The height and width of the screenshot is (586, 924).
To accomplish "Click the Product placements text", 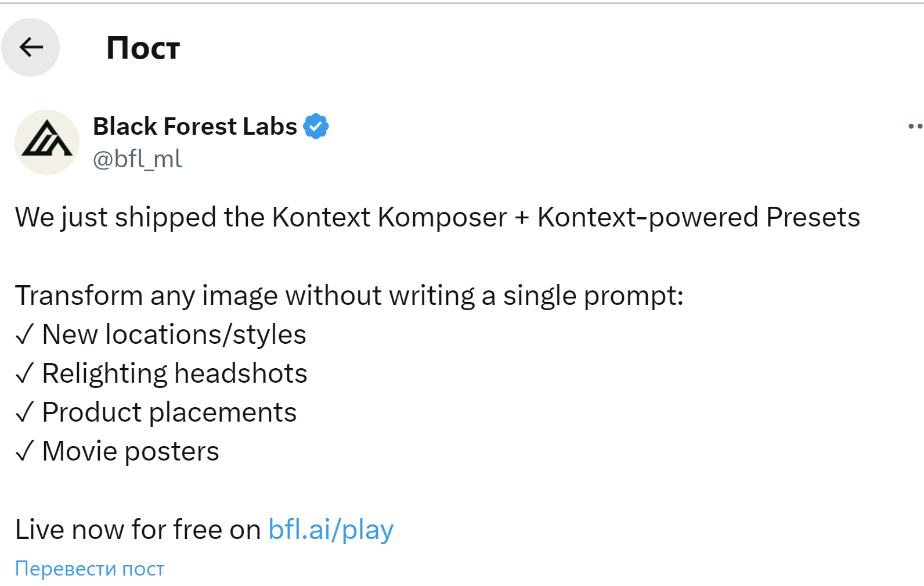I will 169,412.
